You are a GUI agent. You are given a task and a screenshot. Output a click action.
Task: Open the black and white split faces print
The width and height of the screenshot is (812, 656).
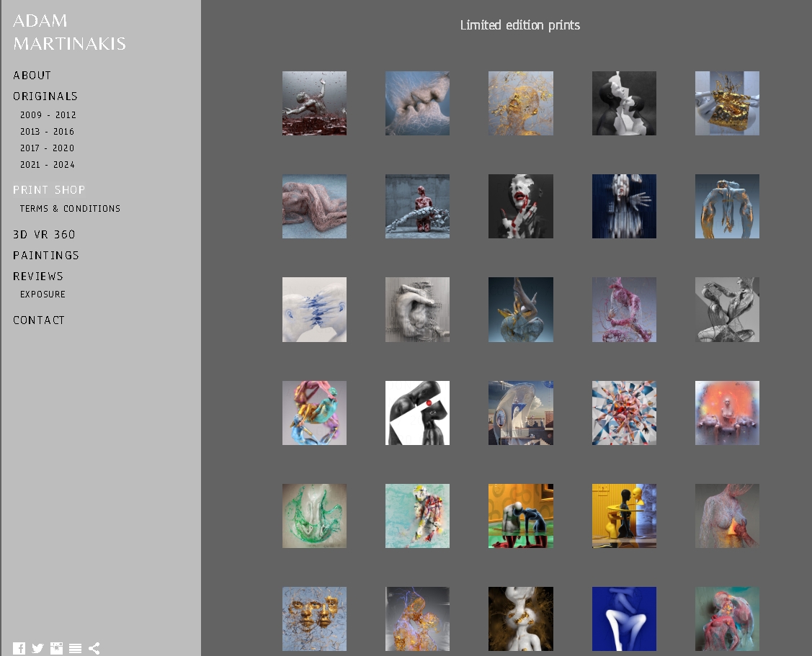click(x=624, y=104)
